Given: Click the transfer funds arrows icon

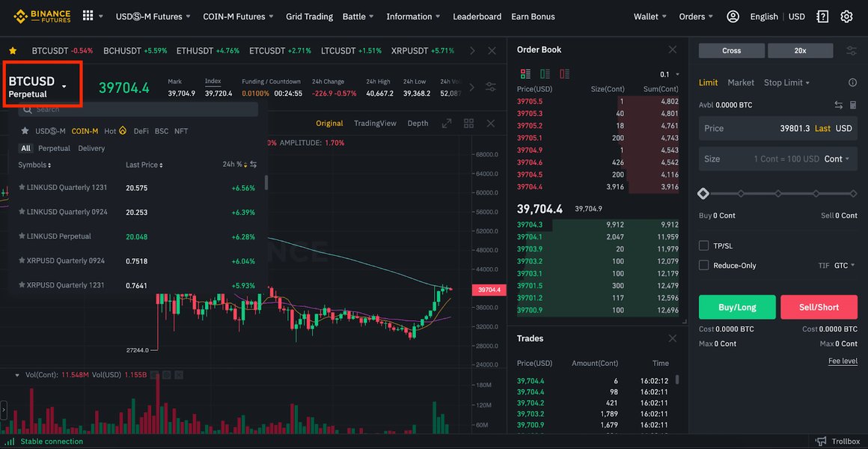Looking at the screenshot, I should pos(839,105).
